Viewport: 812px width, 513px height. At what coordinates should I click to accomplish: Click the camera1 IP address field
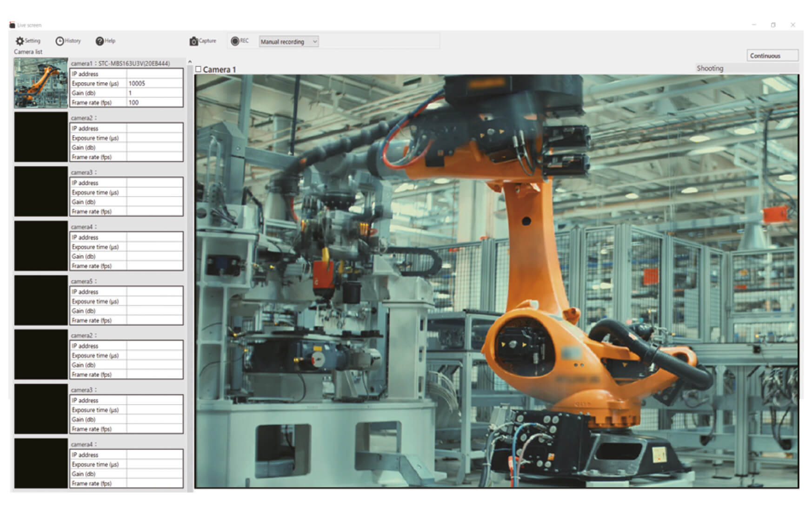point(155,74)
